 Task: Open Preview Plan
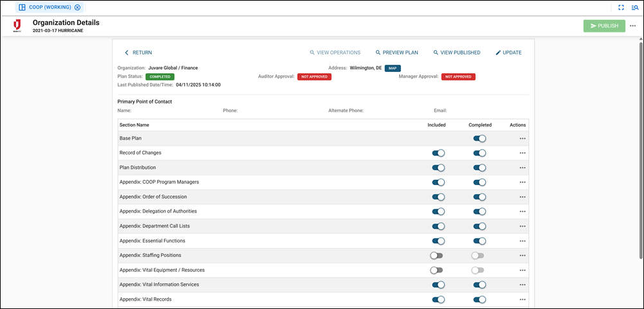point(397,53)
